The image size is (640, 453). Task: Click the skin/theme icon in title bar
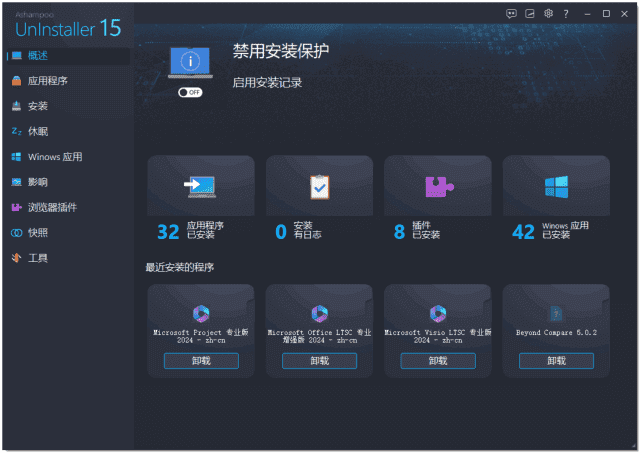pos(530,14)
